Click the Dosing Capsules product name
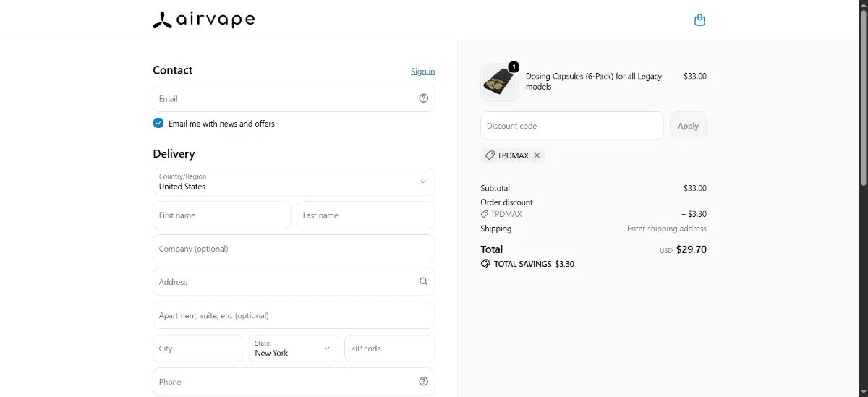This screenshot has width=868, height=397. 594,81
